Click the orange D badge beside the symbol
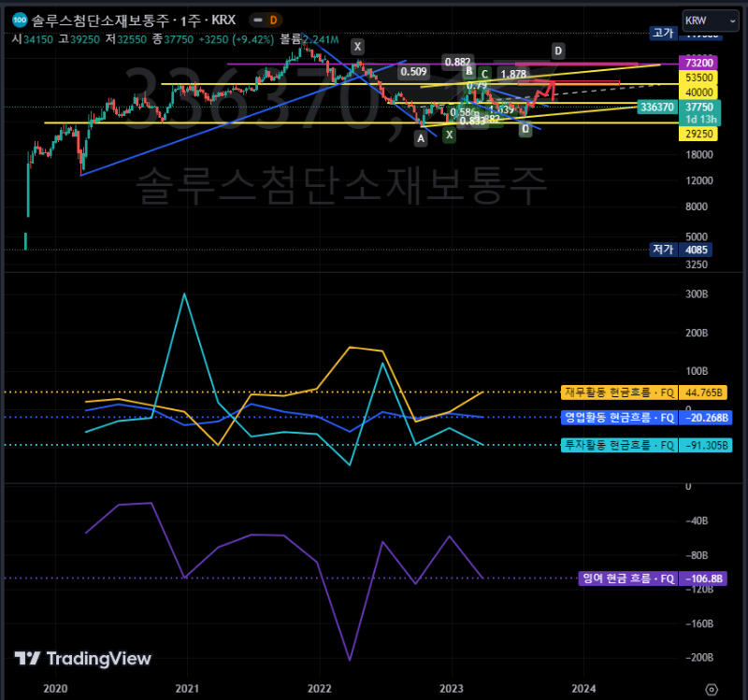 click(x=273, y=20)
